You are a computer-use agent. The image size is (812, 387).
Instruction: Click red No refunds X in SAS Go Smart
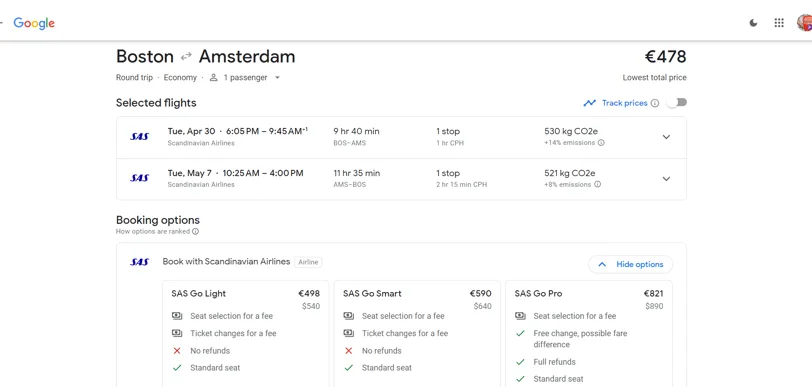349,351
